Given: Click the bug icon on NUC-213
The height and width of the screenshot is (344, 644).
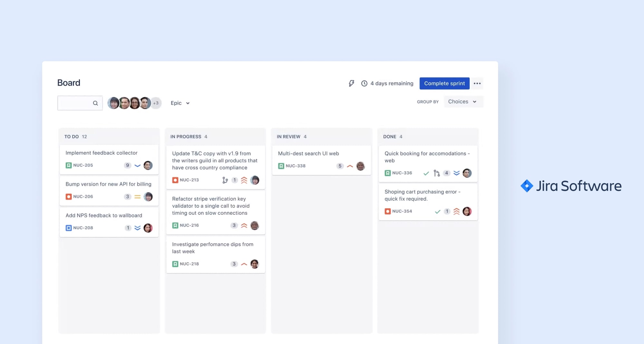Looking at the screenshot, I should click(175, 180).
